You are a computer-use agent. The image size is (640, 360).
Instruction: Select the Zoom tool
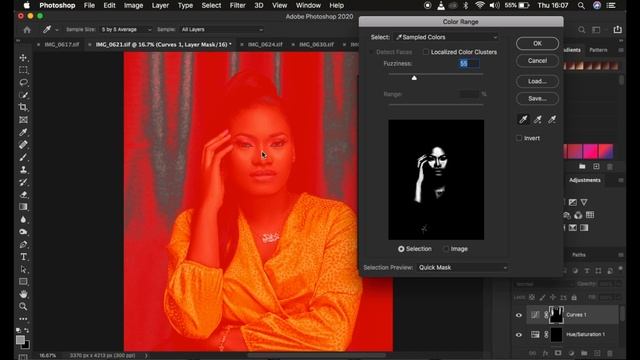(23, 306)
